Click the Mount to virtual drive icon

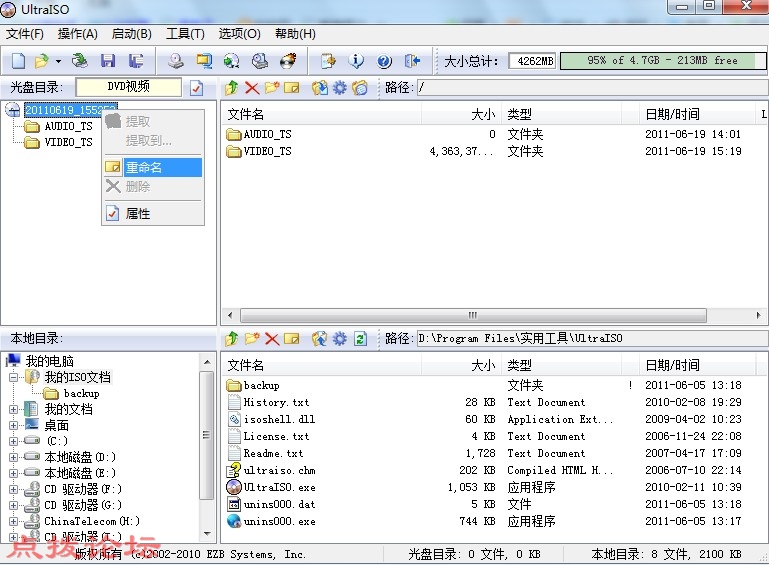(x=259, y=61)
